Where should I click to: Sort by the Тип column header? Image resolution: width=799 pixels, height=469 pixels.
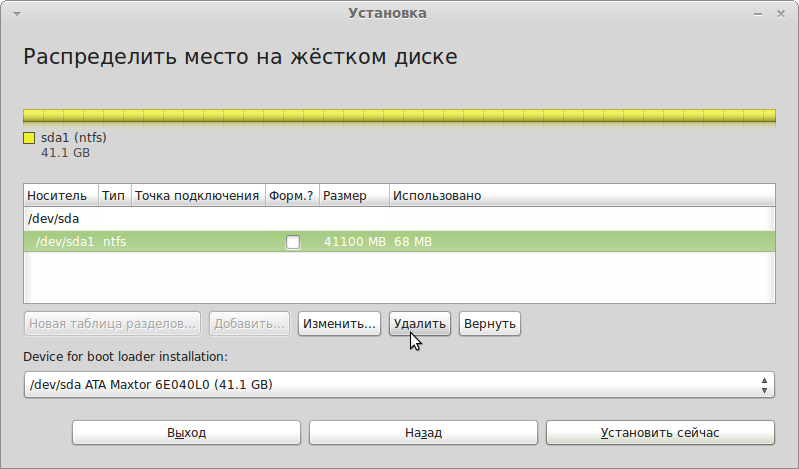point(115,196)
